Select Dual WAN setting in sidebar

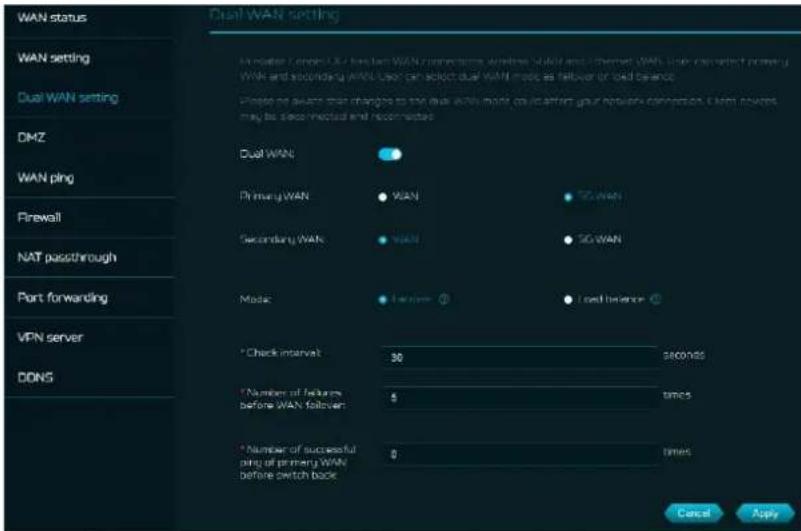[x=67, y=97]
